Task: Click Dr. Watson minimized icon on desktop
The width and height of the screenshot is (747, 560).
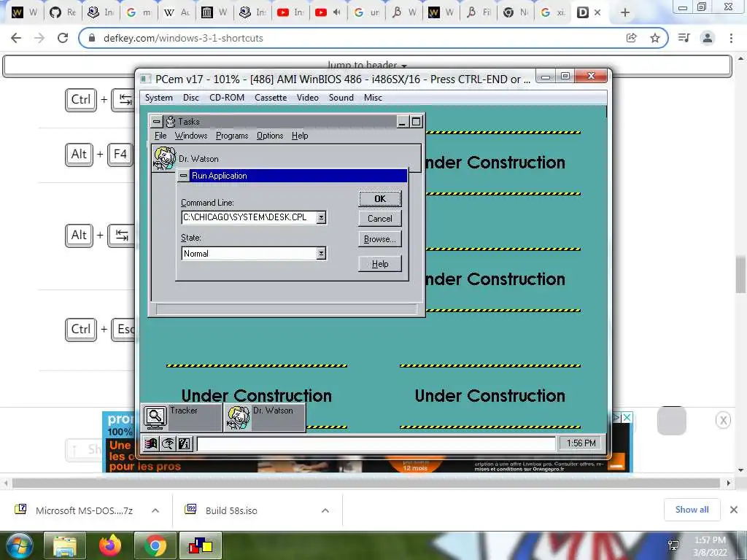Action: click(264, 418)
